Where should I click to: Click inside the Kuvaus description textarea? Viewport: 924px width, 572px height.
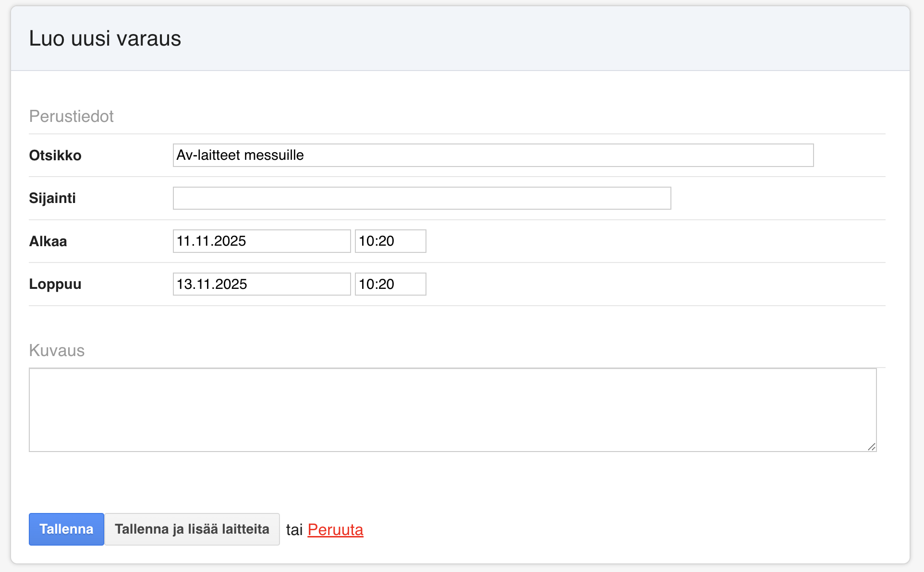click(x=451, y=409)
